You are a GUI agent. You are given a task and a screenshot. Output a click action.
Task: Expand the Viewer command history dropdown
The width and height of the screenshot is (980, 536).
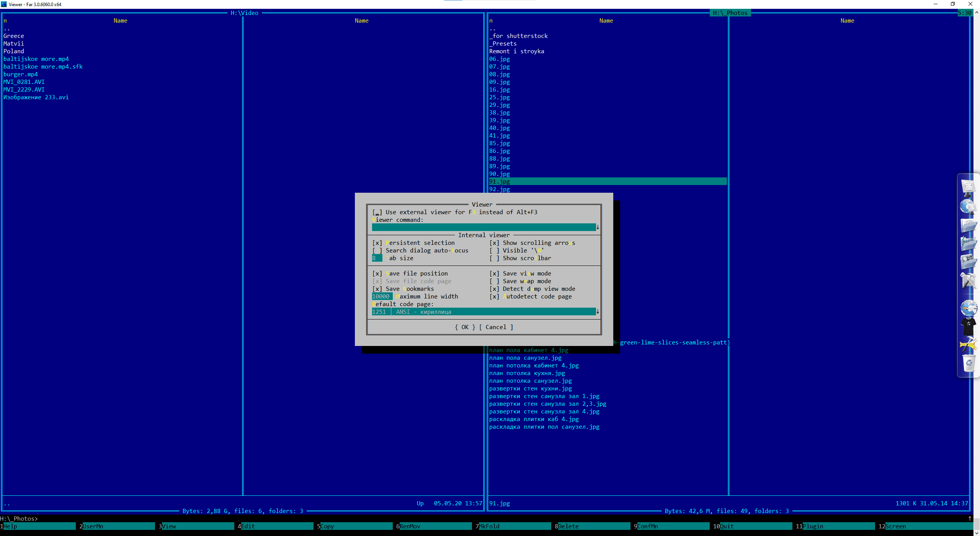[x=598, y=228]
